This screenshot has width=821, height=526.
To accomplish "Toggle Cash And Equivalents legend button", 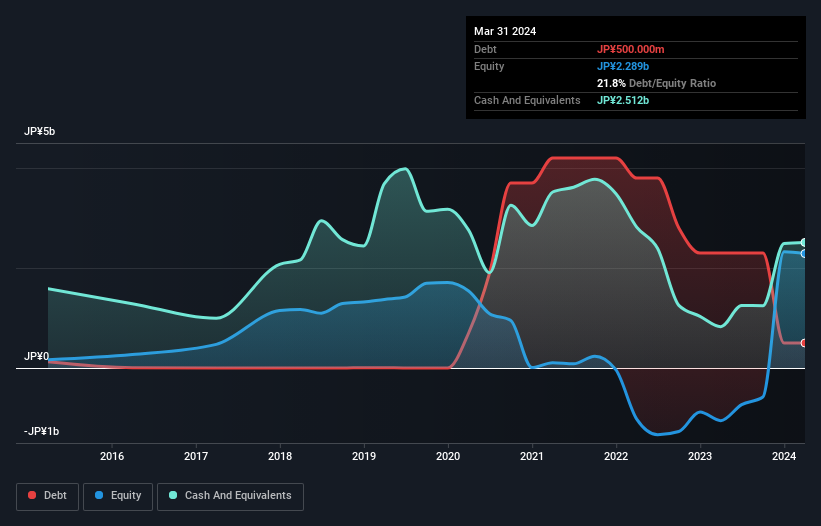I will (x=230, y=496).
